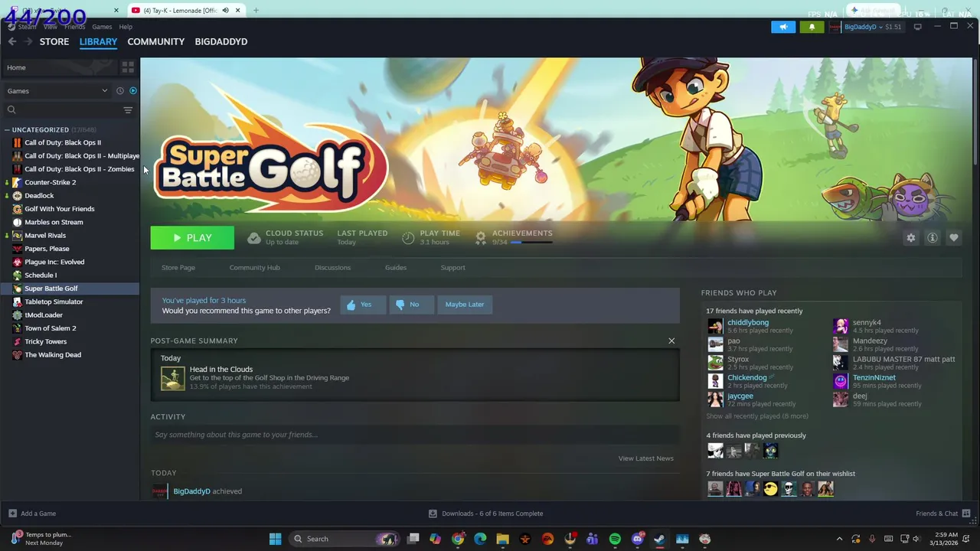Screen dimensions: 980x551
Task: Close the Post-Game Summary panel
Action: point(671,341)
